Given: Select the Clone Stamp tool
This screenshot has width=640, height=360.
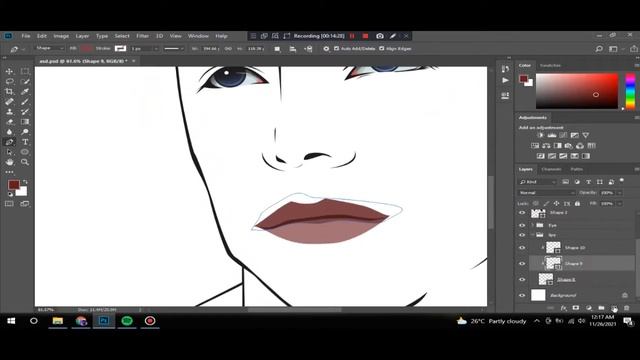Looking at the screenshot, I should tap(9, 111).
